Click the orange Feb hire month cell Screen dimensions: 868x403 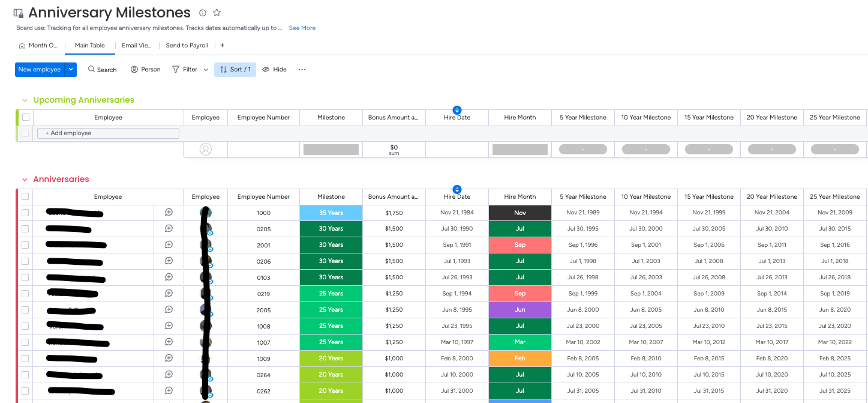pos(520,359)
